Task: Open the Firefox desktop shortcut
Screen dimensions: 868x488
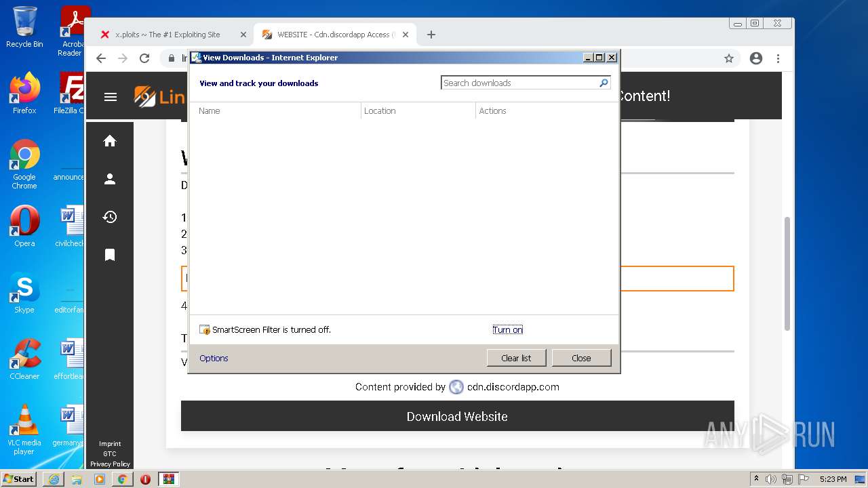Action: click(x=24, y=94)
